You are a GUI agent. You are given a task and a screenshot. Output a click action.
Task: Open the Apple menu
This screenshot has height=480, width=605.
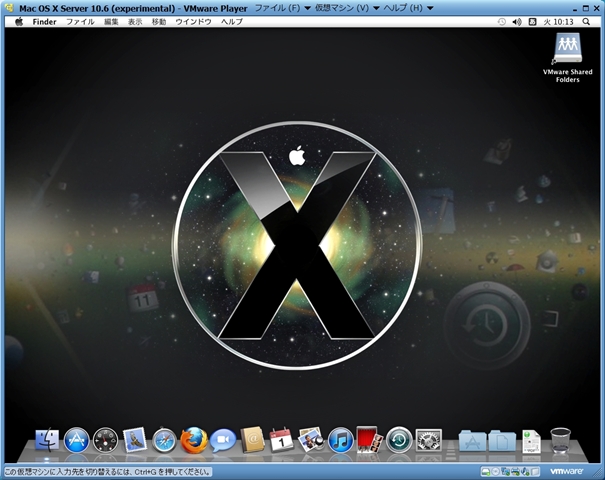[19, 22]
